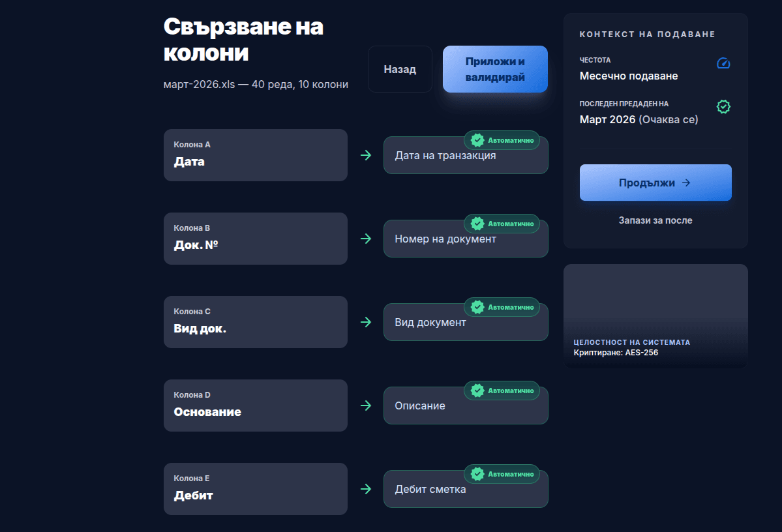This screenshot has width=782, height=532.
Task: Click the Продължи button
Action: (655, 183)
